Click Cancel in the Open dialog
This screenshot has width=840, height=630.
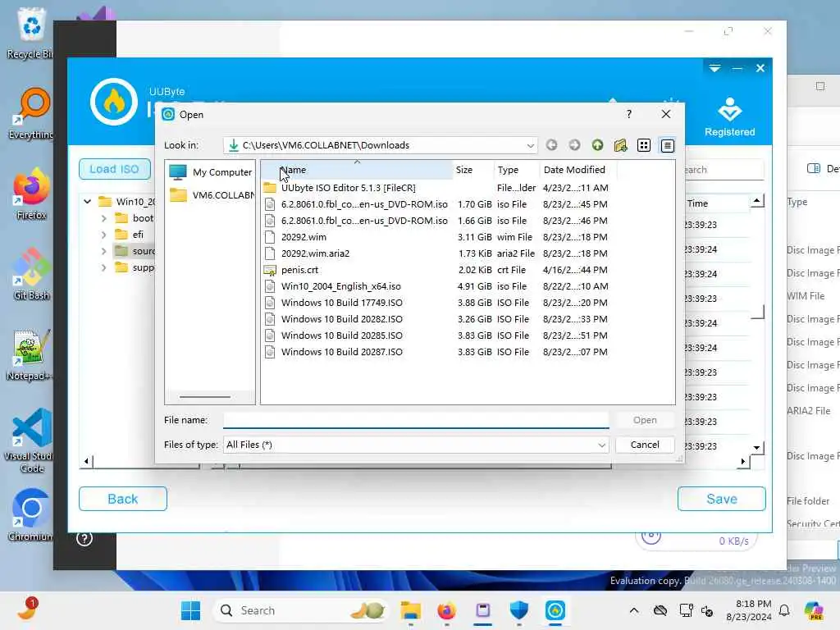click(x=645, y=445)
